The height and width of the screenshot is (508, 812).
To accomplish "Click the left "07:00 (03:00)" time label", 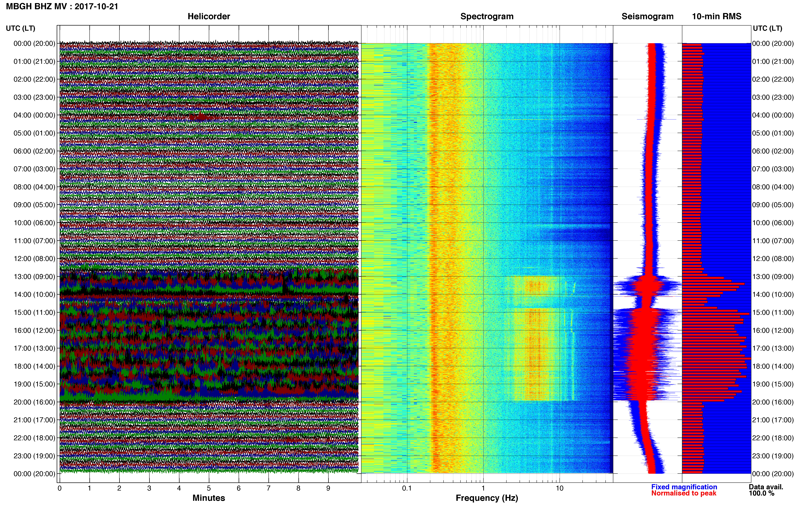I will (x=34, y=169).
